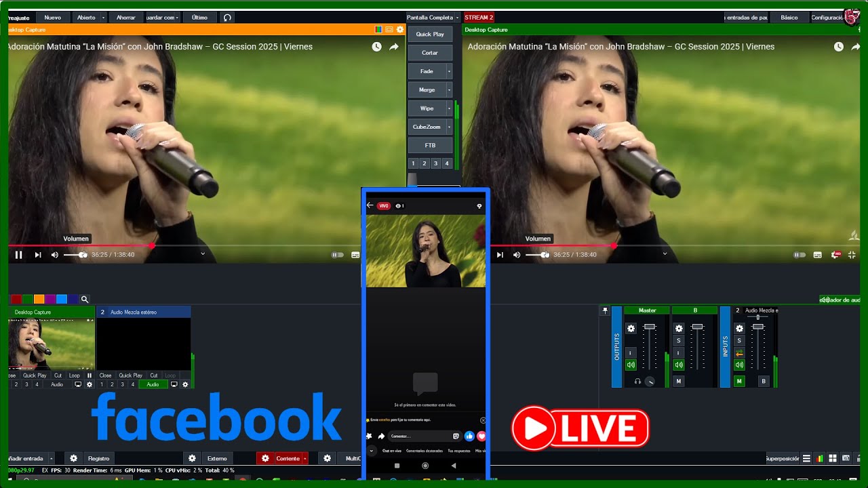This screenshot has width=868, height=488.
Task: Expand the Wipe transition dropdown arrow
Action: pyautogui.click(x=449, y=108)
